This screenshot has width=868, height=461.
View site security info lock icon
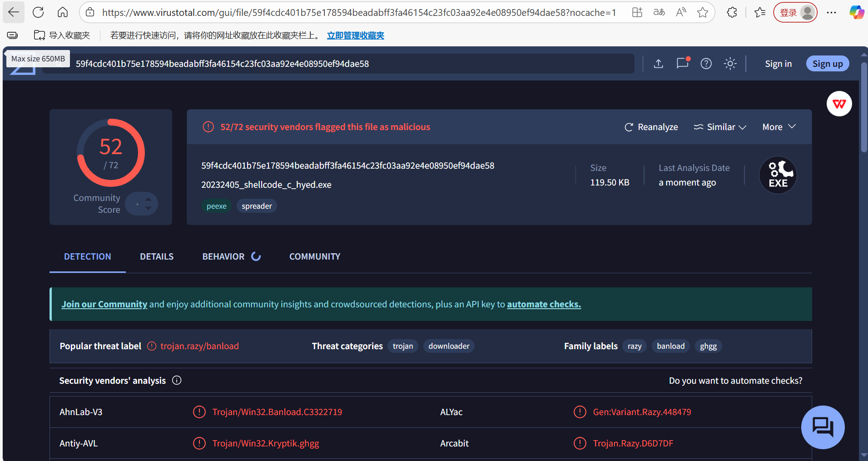(90, 12)
